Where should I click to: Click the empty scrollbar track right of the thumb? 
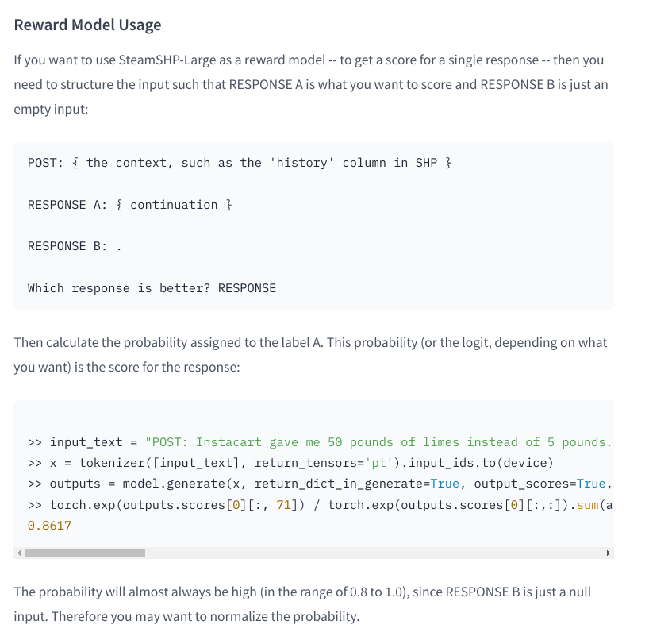click(374, 553)
